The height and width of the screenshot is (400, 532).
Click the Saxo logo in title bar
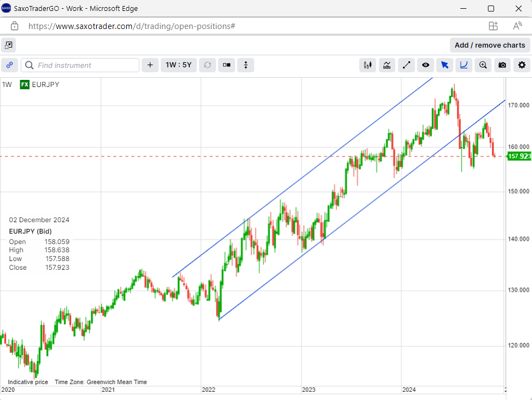[x=6, y=8]
